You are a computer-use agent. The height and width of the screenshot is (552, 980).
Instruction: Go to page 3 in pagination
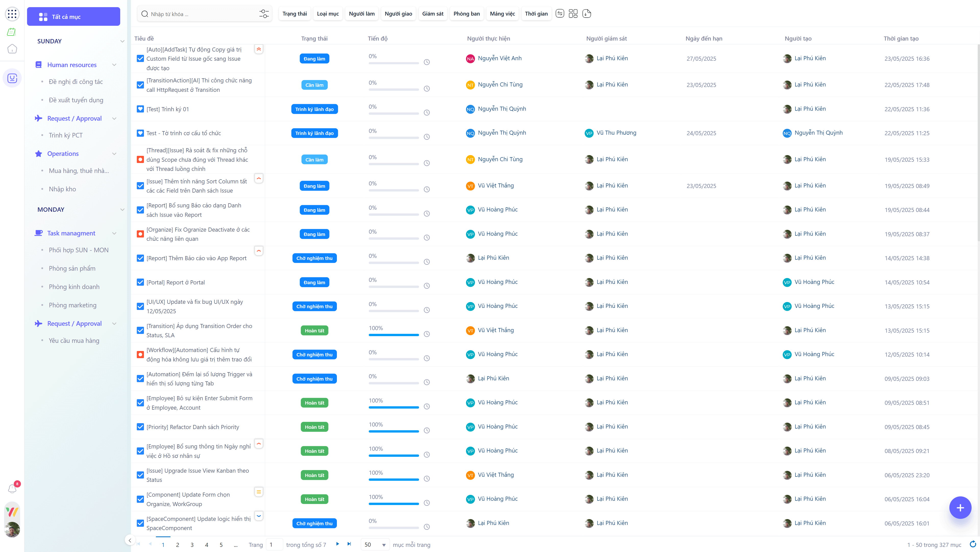pos(192,545)
